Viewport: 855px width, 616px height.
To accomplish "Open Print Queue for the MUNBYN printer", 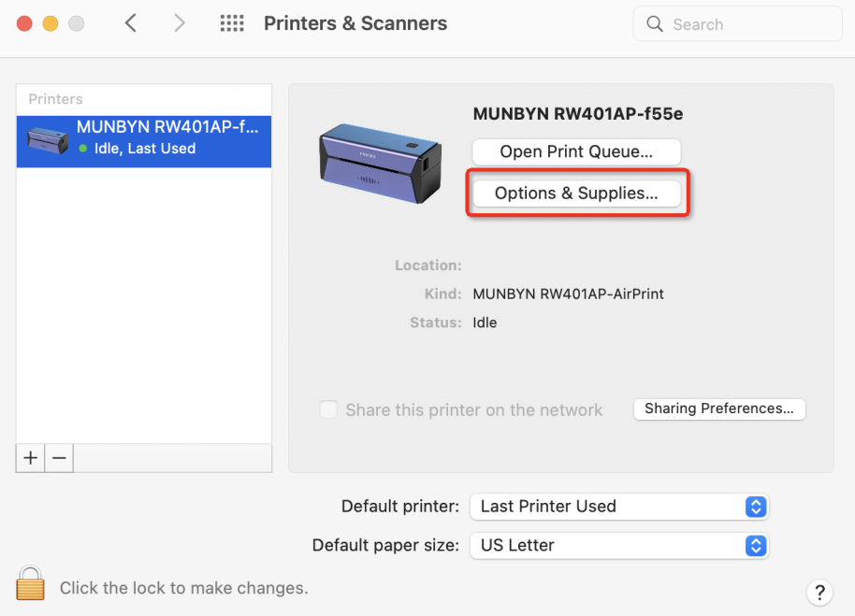I will coord(576,151).
